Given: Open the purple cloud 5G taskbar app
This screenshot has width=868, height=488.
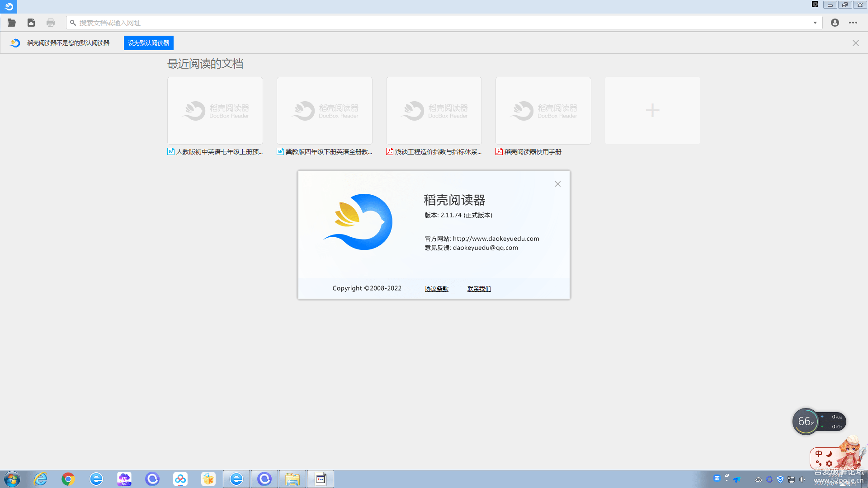Looking at the screenshot, I should (124, 479).
